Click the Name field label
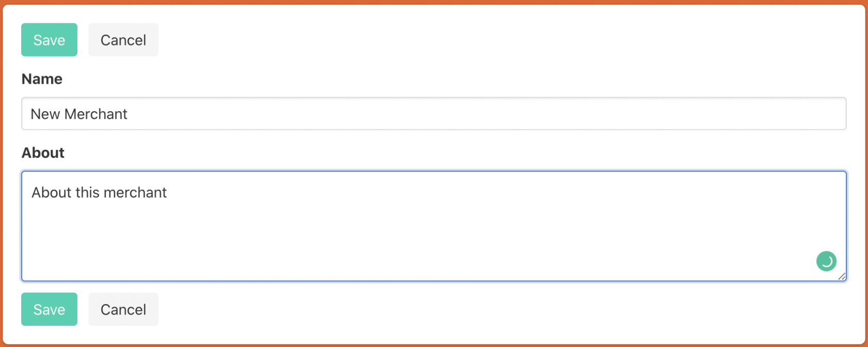Viewport: 868px width, 347px height. pos(42,79)
